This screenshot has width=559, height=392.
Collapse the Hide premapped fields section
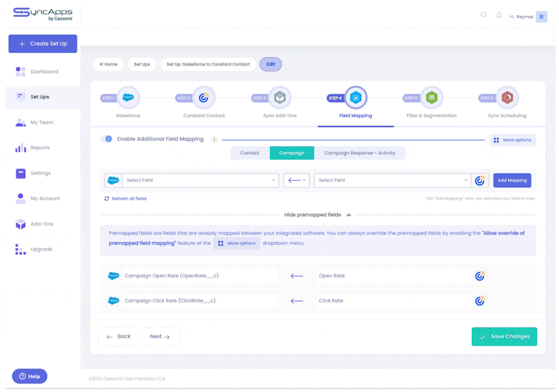(318, 215)
